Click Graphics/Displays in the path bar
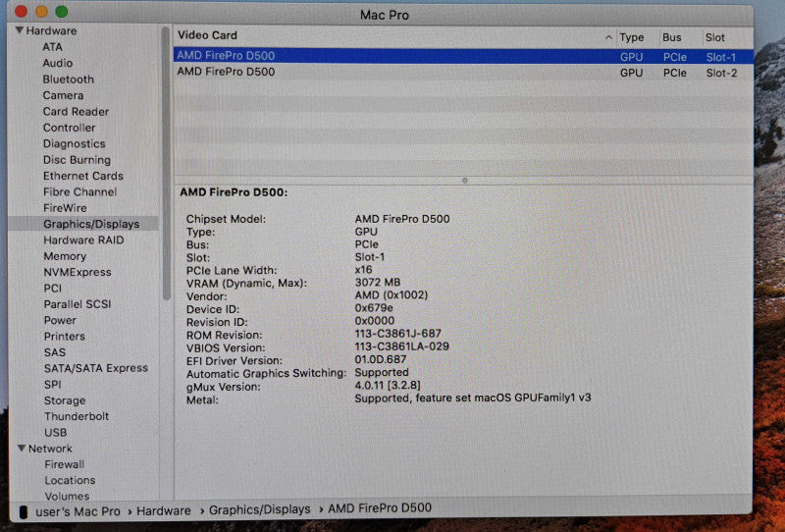785x532 pixels. point(259,509)
